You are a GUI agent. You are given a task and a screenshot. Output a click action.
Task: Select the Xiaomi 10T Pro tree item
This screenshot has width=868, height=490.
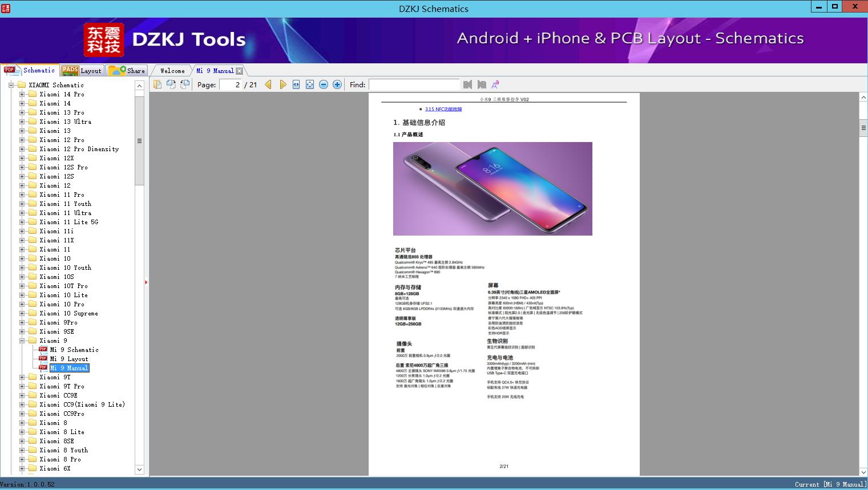pyautogui.click(x=64, y=286)
